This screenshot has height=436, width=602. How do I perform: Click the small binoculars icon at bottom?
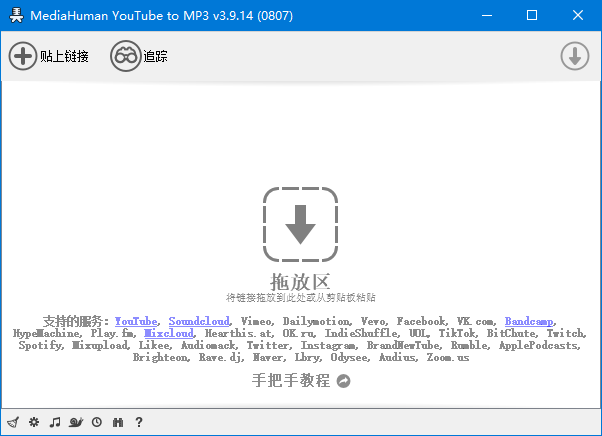[118, 422]
